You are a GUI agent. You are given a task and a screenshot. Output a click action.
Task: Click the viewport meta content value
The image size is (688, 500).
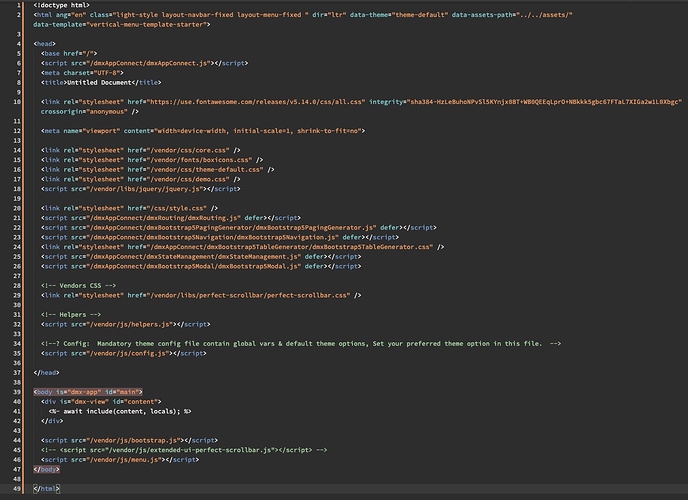click(x=257, y=131)
